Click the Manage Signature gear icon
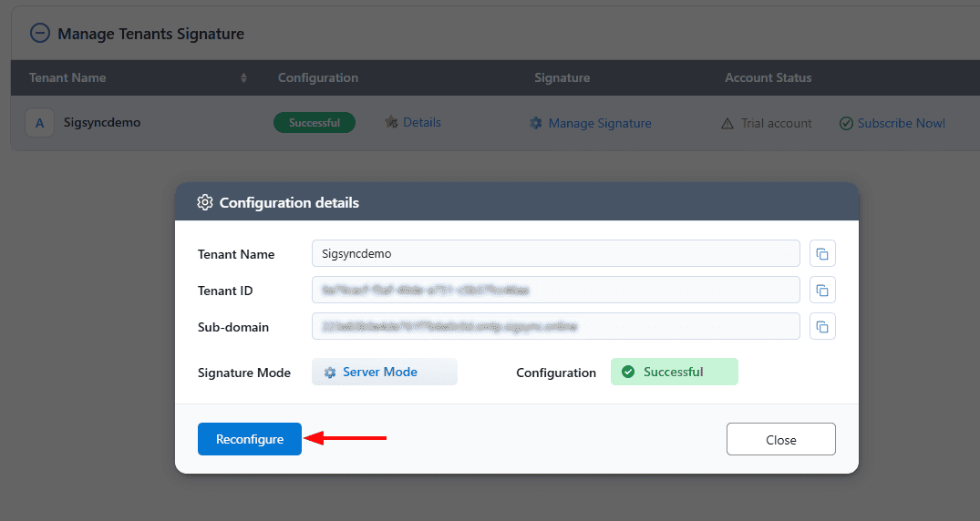This screenshot has width=980, height=521. pyautogui.click(x=536, y=123)
